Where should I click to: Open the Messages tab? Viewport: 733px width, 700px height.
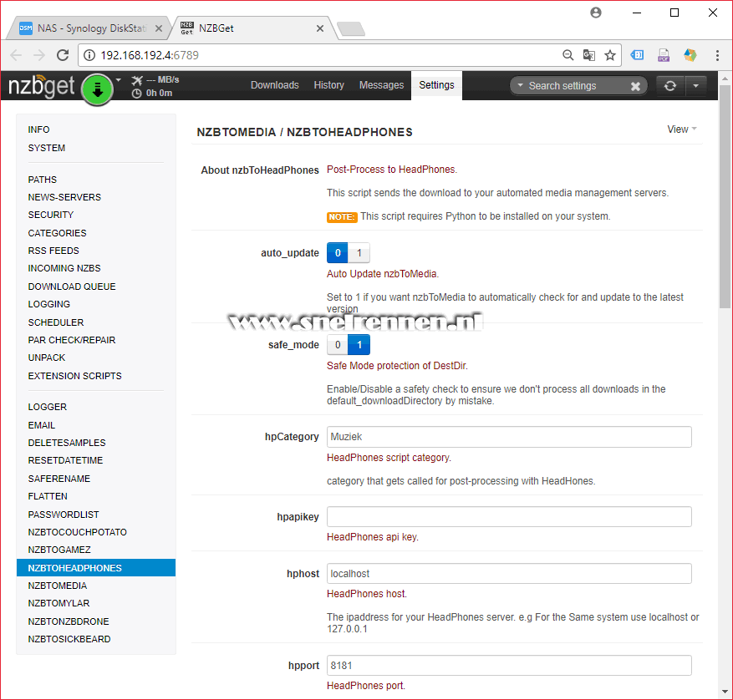click(381, 85)
